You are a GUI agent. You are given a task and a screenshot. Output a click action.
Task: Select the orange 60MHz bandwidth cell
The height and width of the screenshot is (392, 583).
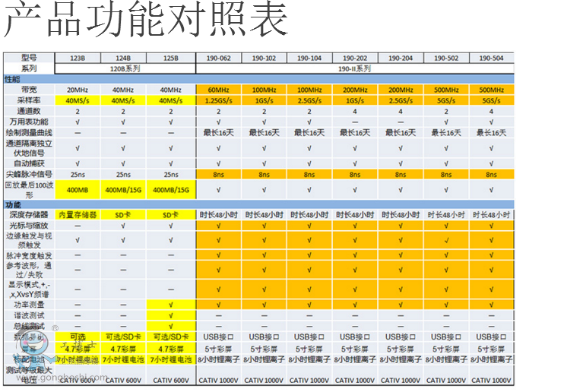click(218, 90)
